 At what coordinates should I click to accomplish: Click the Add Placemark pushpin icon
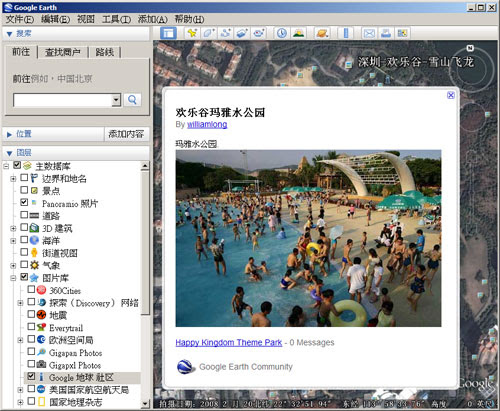(192, 33)
